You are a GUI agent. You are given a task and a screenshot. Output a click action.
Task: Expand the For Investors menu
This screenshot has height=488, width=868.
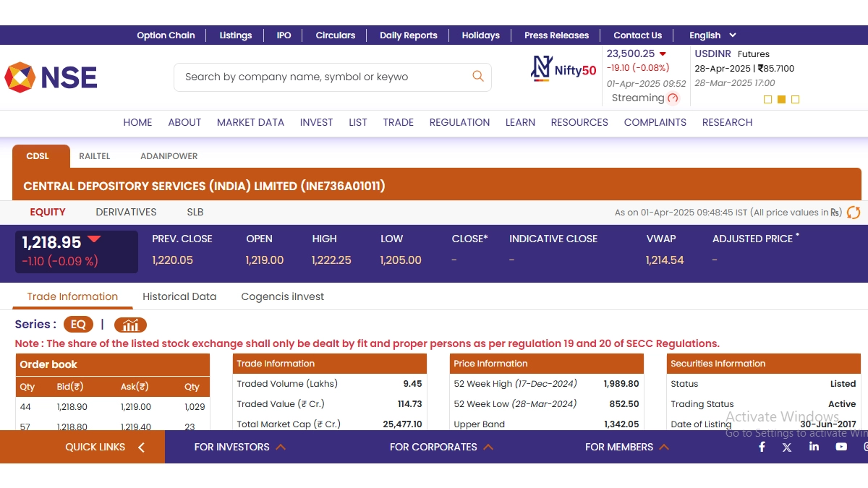(239, 447)
